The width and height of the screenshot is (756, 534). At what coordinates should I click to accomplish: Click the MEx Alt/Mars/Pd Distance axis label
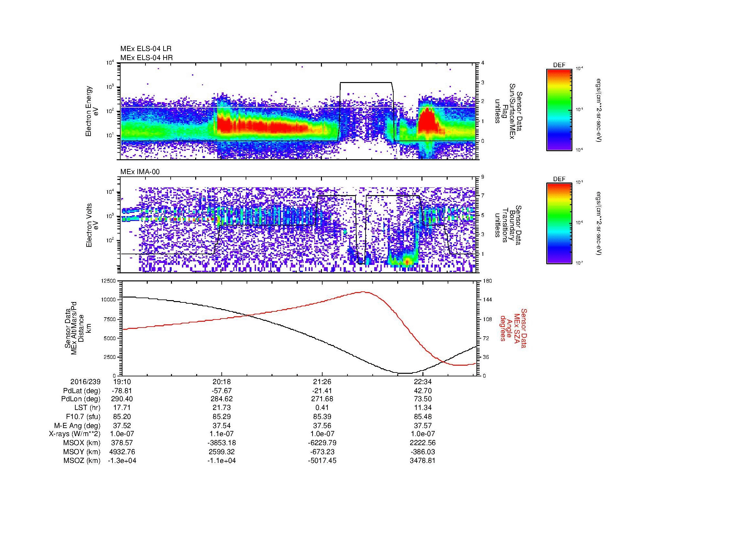(78, 328)
